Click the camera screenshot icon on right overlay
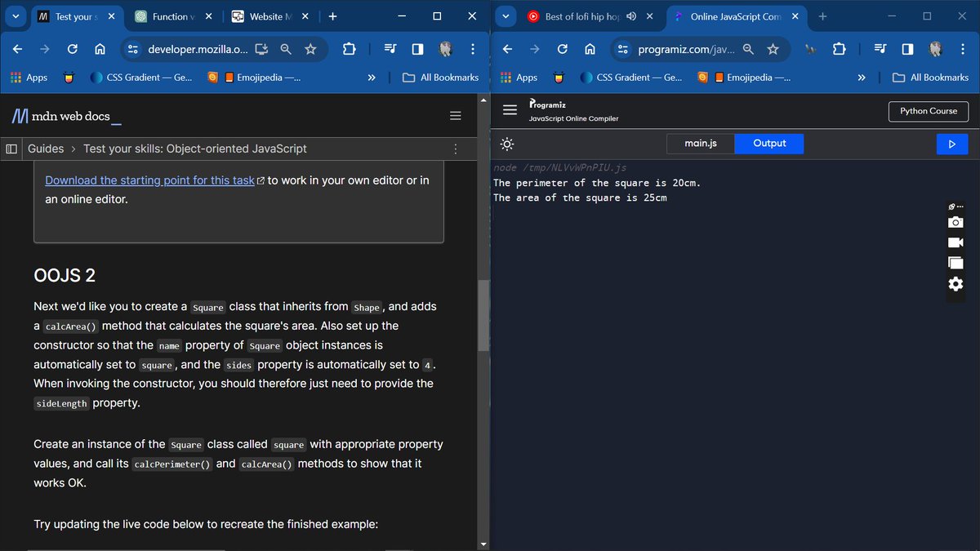Image resolution: width=980 pixels, height=551 pixels. (x=955, y=222)
